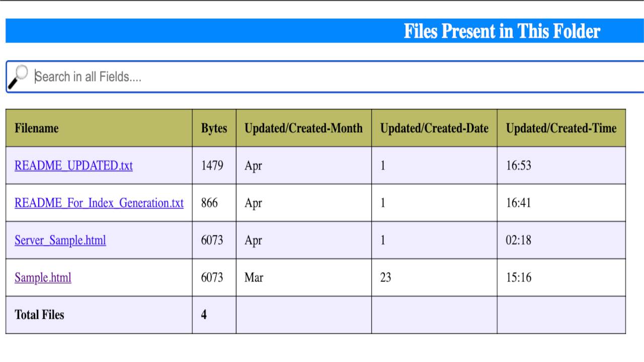The width and height of the screenshot is (644, 362).
Task: Click the time 15:16
Action: pos(519,278)
